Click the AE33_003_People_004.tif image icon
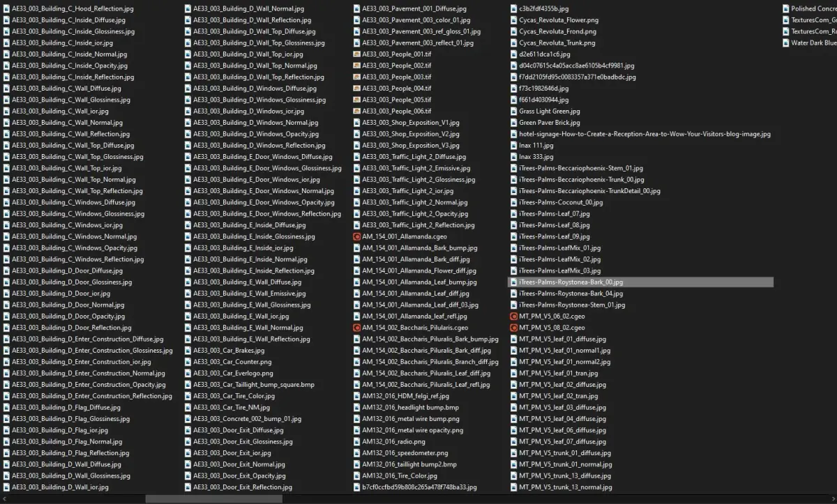This screenshot has height=504, width=837. coord(356,89)
